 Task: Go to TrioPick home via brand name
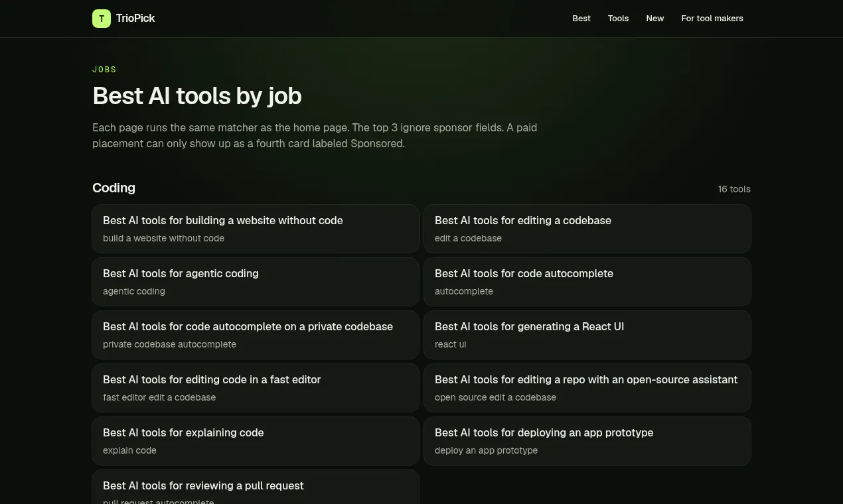point(135,19)
